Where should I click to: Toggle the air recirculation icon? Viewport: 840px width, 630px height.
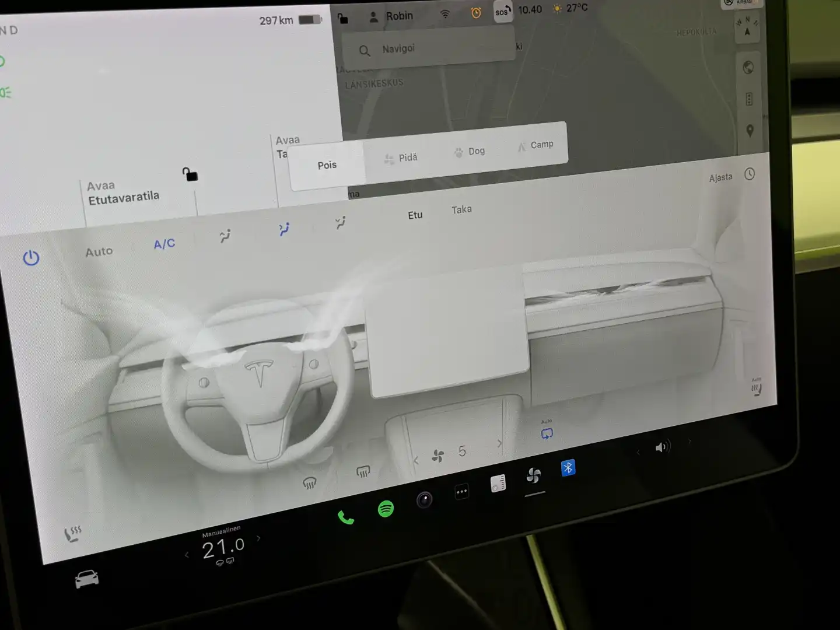click(x=547, y=433)
